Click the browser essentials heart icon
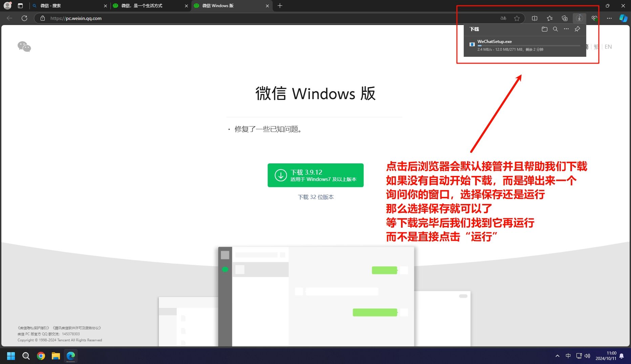The width and height of the screenshot is (631, 364). point(594,18)
